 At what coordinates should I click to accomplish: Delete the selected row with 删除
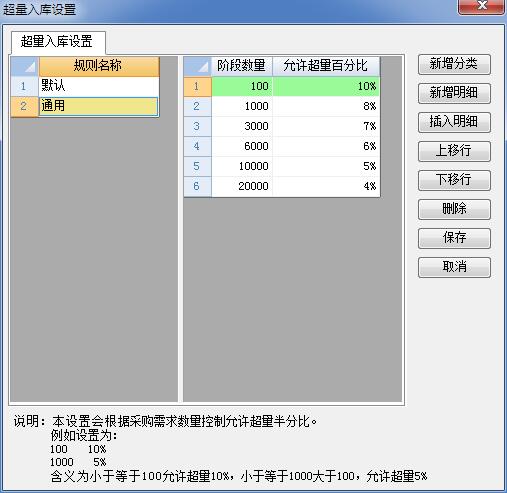tap(454, 209)
